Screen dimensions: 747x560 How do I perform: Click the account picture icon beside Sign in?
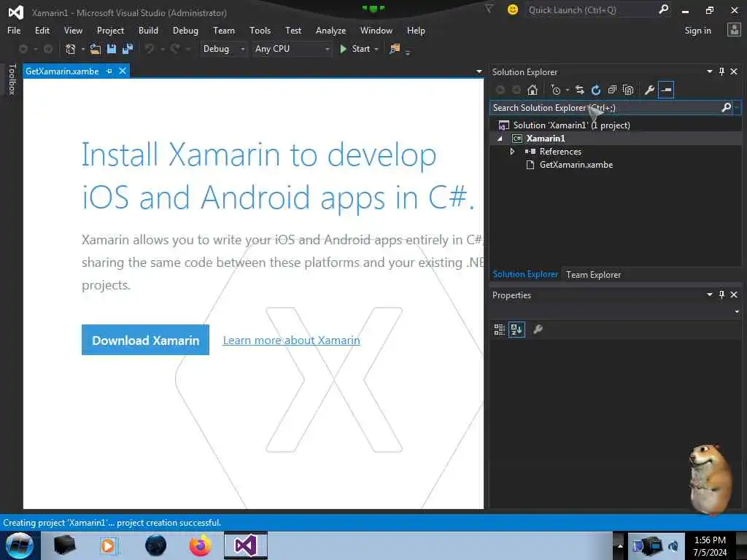[734, 30]
